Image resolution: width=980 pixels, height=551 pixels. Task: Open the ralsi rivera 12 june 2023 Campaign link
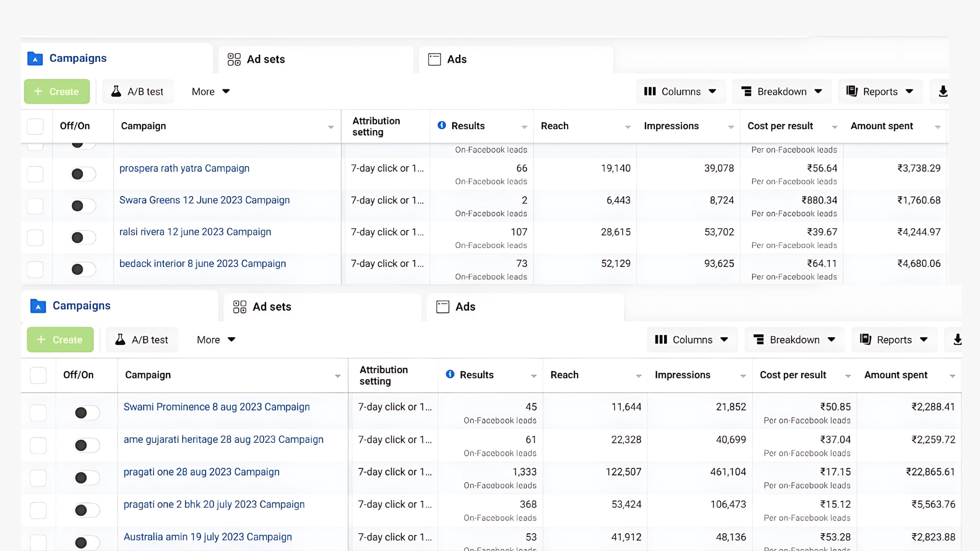195,232
